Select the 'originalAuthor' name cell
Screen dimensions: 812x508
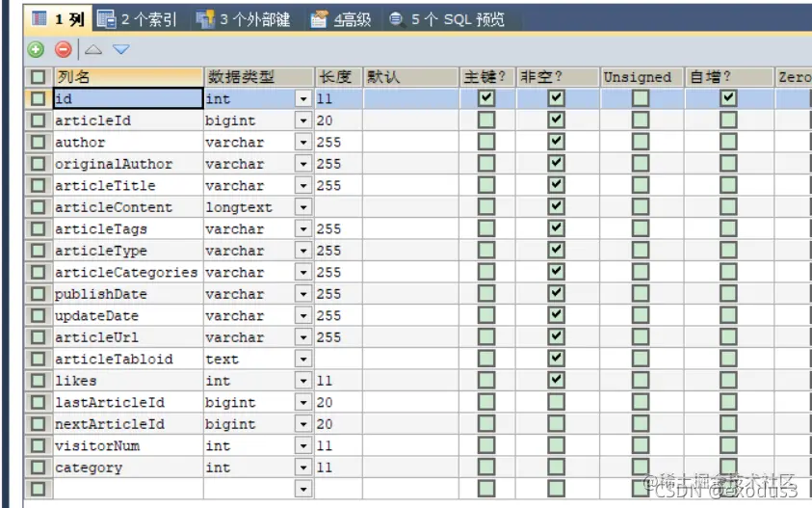[x=128, y=164]
